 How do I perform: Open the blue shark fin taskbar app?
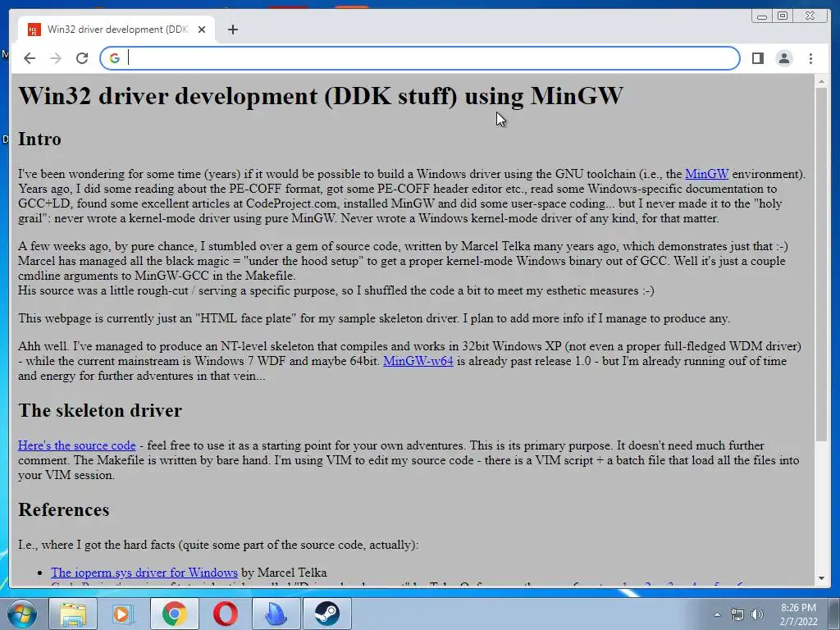276,614
